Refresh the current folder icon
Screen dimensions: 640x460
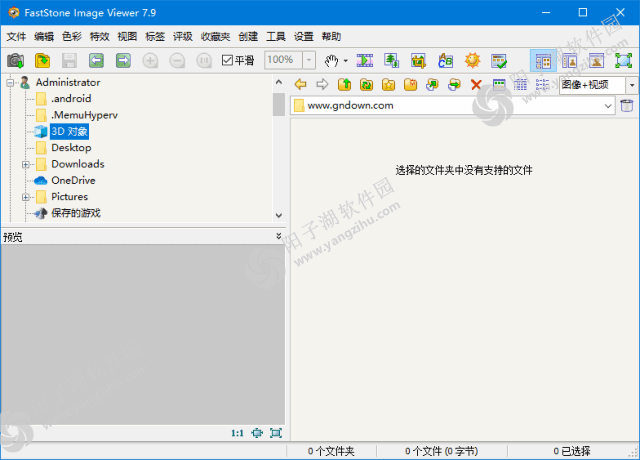tap(367, 84)
